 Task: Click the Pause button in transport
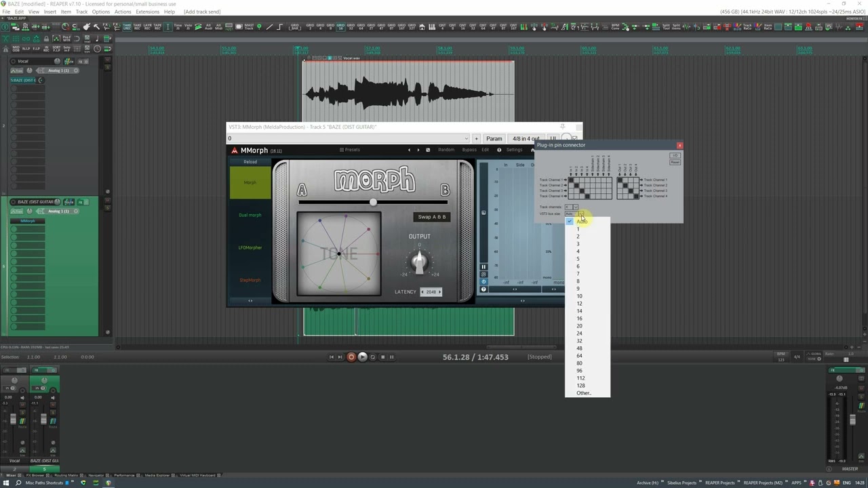click(x=391, y=357)
